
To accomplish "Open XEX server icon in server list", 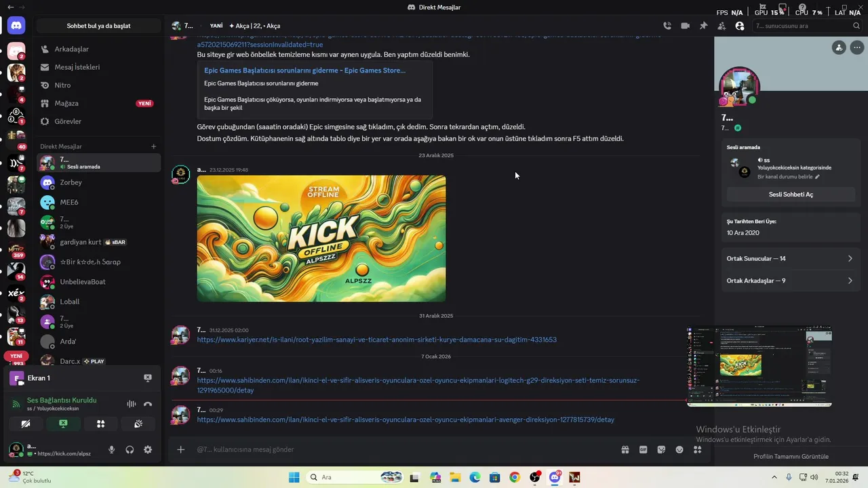I will pyautogui.click(x=16, y=293).
